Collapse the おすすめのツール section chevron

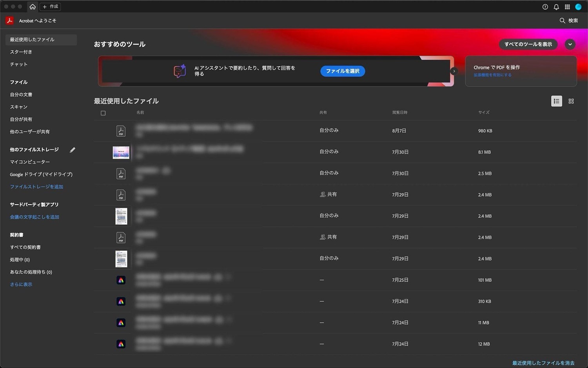[570, 44]
